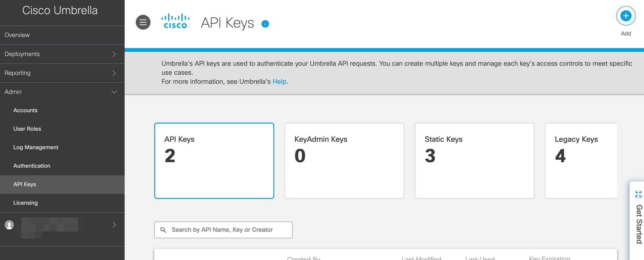
Task: Show the Legacy Keys card
Action: pos(581,161)
